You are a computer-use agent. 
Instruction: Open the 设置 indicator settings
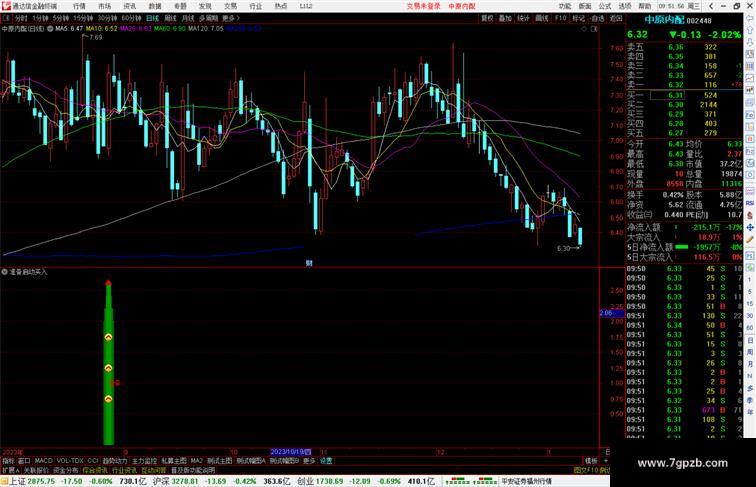coord(326,461)
